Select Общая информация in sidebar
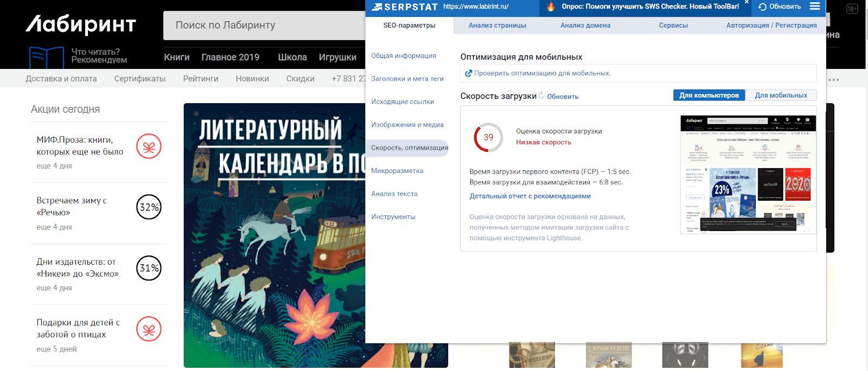The width and height of the screenshot is (868, 371). (x=404, y=56)
